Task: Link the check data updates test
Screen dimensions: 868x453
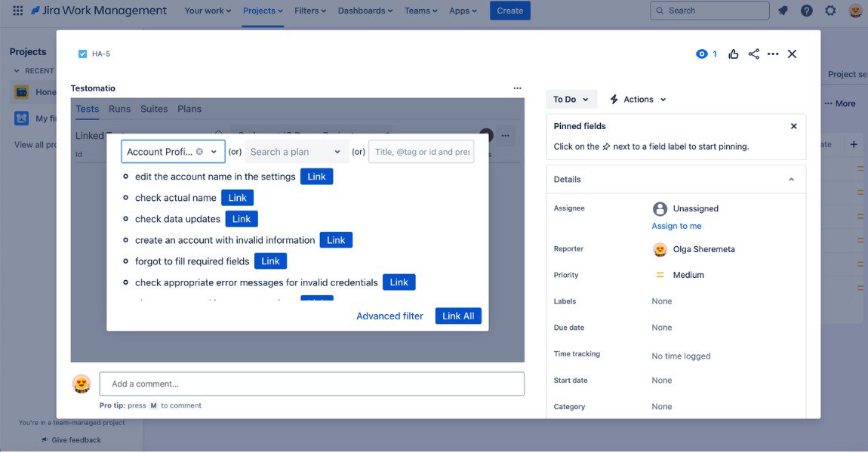Action: [x=242, y=219]
